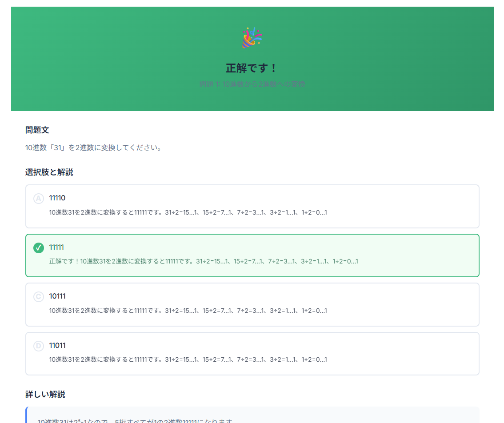
Task: Click the detailed explanation box starting 10進数31は
Action: point(252,415)
